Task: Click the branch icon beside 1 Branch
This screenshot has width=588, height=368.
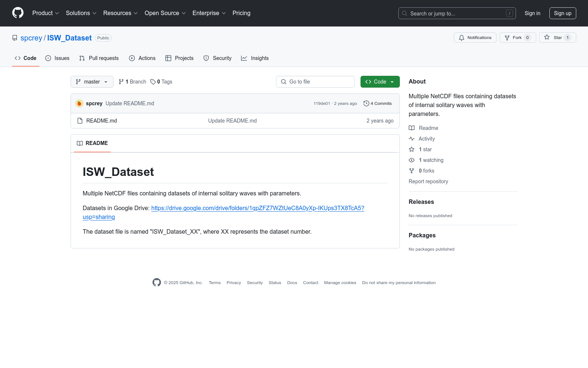Action: 121,82
